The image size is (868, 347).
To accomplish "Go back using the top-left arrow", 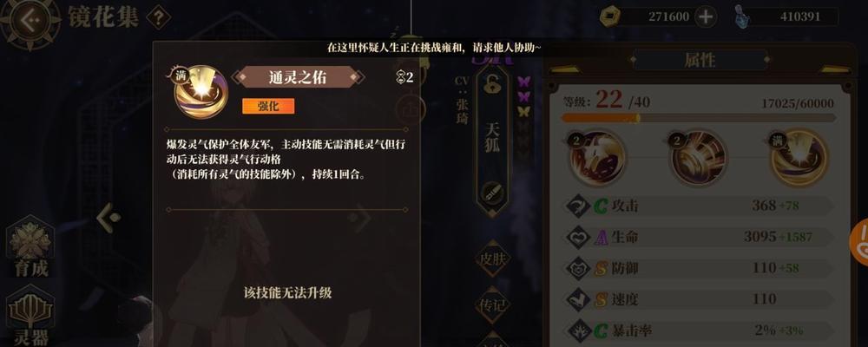I will tap(29, 21).
